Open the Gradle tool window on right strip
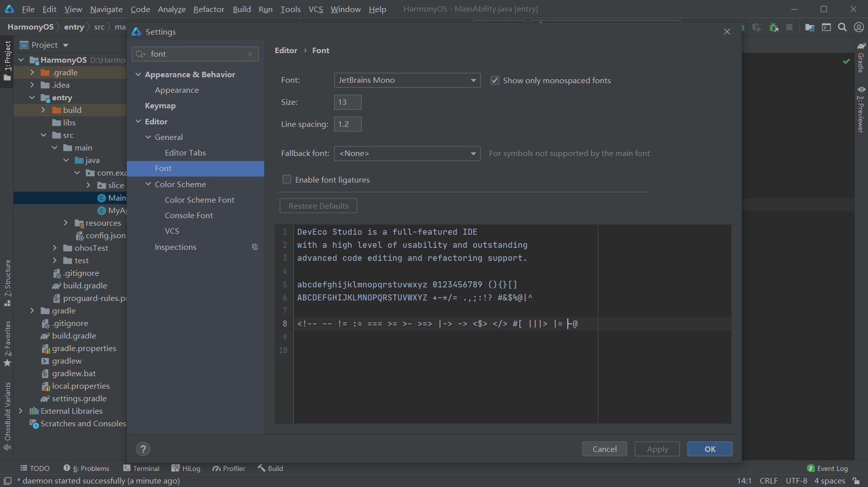The height and width of the screenshot is (487, 868). click(x=861, y=58)
